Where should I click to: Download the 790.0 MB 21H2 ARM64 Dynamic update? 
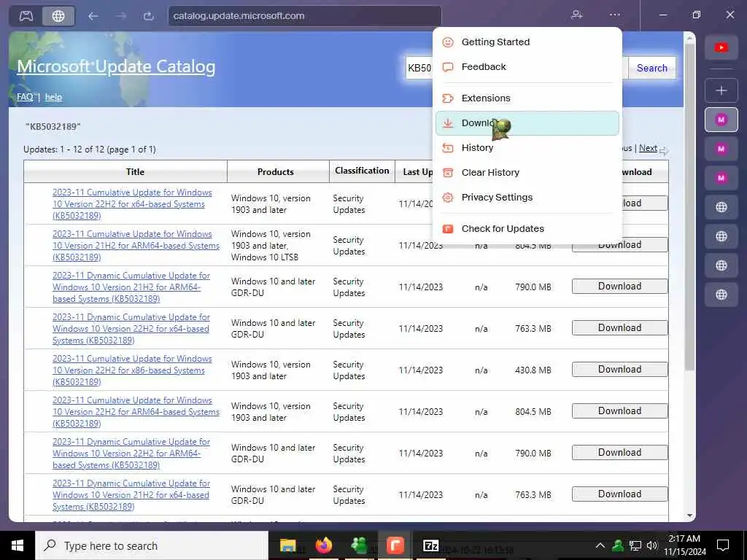coord(619,286)
